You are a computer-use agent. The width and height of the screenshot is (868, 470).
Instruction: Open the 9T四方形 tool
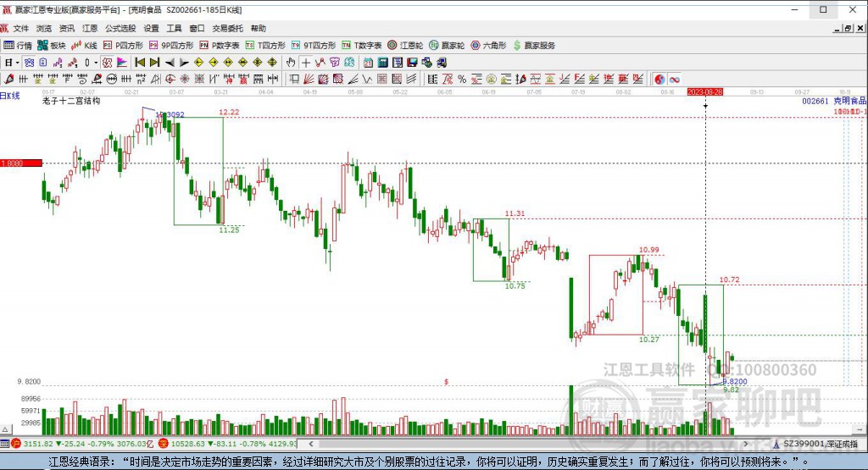click(314, 46)
